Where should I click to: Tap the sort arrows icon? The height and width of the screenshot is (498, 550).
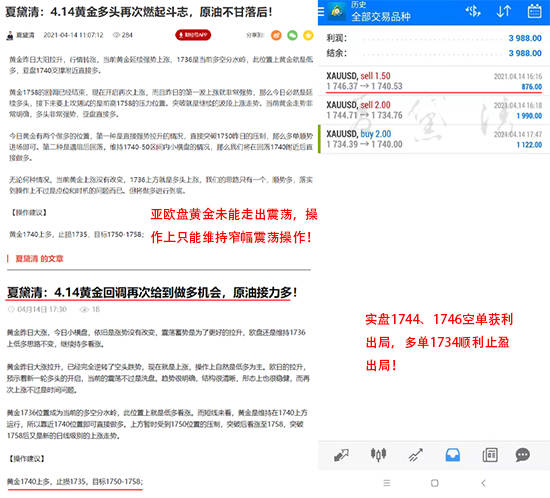(x=503, y=12)
